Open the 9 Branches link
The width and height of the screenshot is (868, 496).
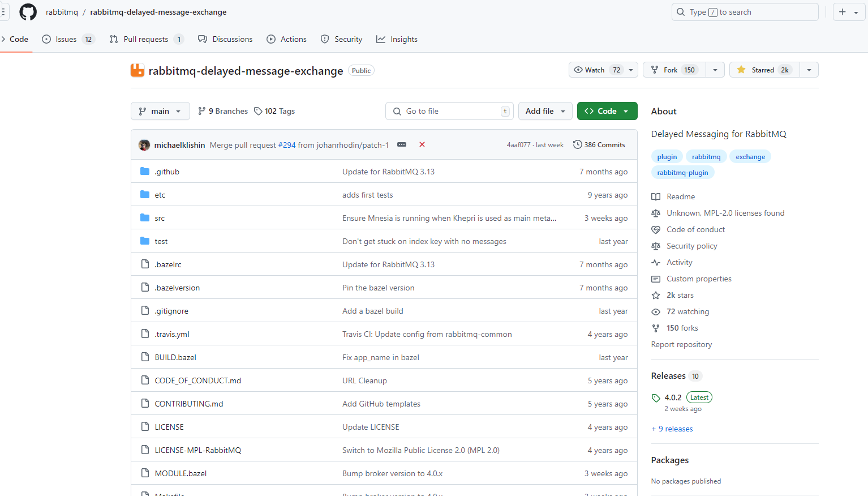click(x=223, y=111)
